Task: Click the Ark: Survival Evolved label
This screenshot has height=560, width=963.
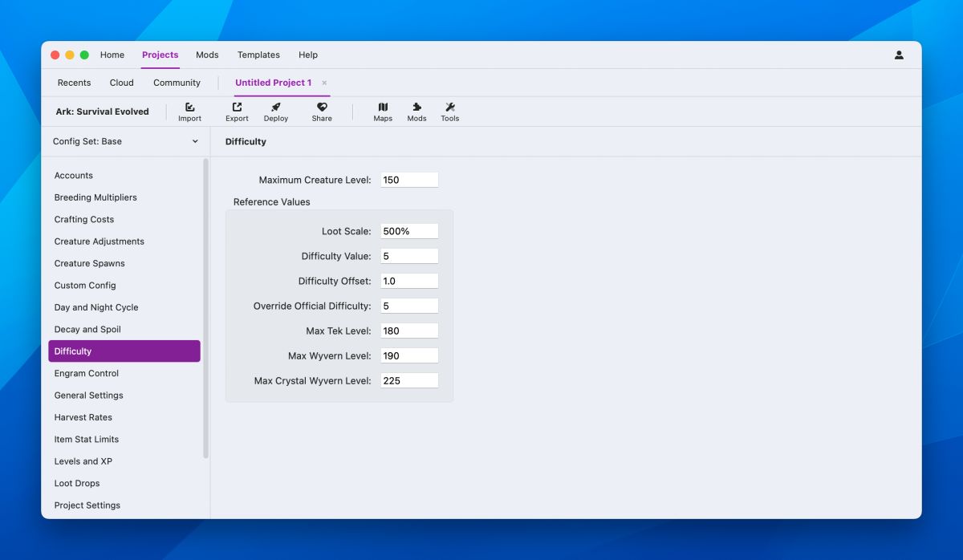Action: tap(102, 112)
